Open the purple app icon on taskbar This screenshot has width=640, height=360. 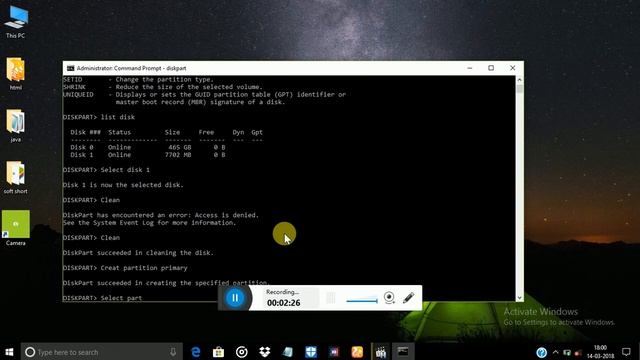[x=334, y=352]
